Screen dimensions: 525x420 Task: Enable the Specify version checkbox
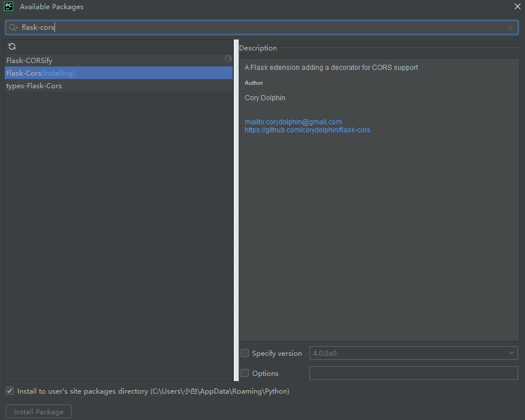[245, 353]
